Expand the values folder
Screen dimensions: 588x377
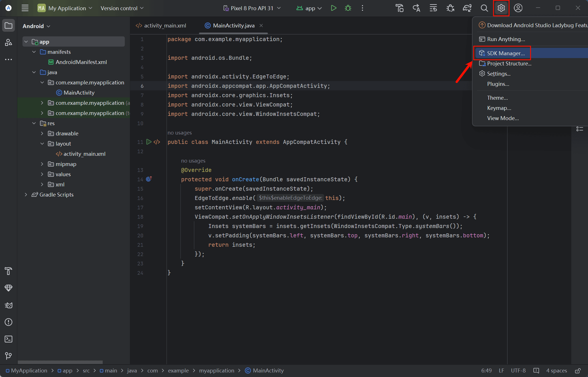(42, 174)
